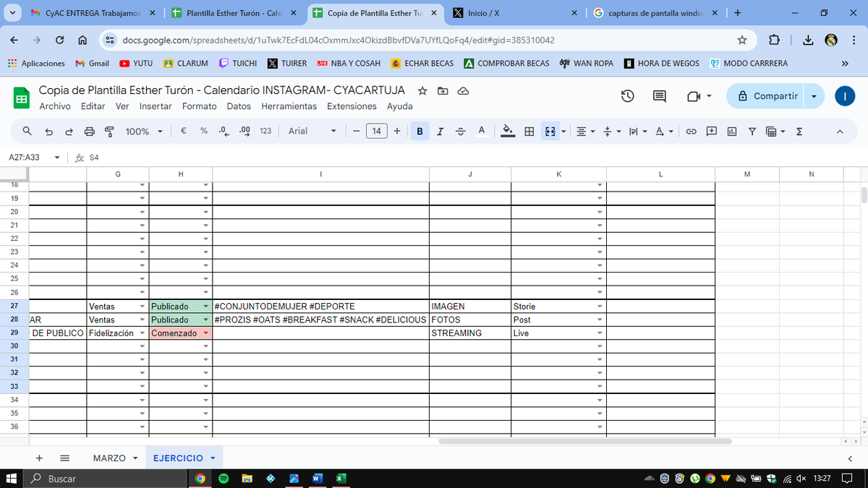Toggle italic formatting
The image size is (868, 488).
pos(439,132)
